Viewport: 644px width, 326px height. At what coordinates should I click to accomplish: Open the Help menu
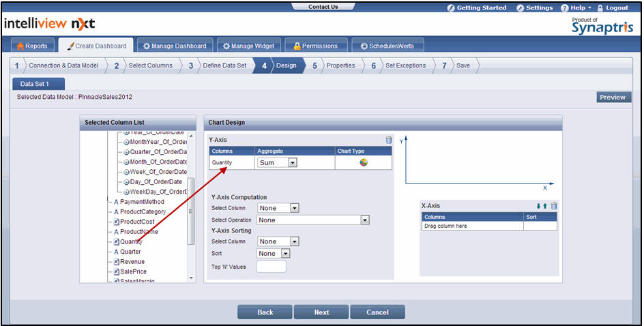(576, 8)
